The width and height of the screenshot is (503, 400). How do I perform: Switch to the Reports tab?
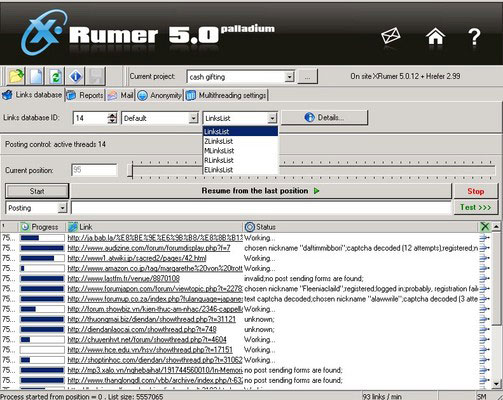point(85,95)
